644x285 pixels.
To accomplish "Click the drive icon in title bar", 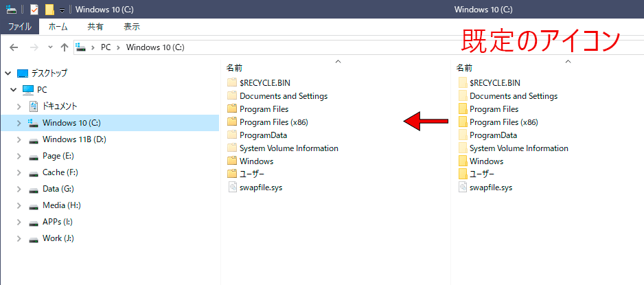I will click(12, 10).
